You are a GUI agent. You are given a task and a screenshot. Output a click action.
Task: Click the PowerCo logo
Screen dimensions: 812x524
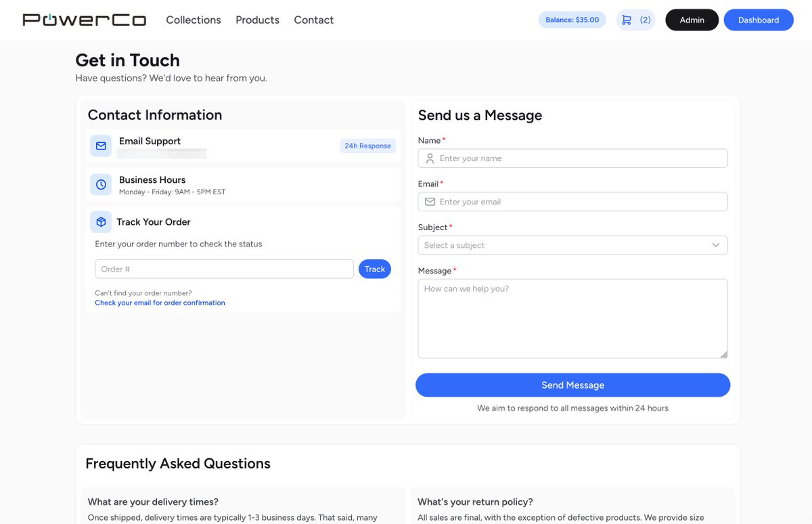84,20
